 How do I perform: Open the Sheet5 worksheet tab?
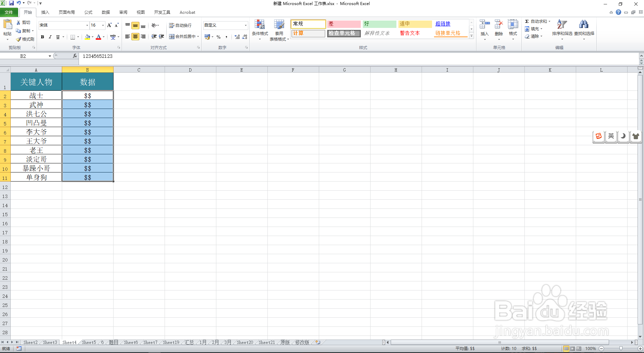click(89, 343)
